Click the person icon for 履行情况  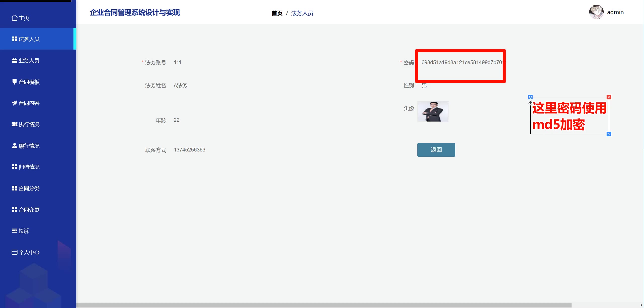14,146
